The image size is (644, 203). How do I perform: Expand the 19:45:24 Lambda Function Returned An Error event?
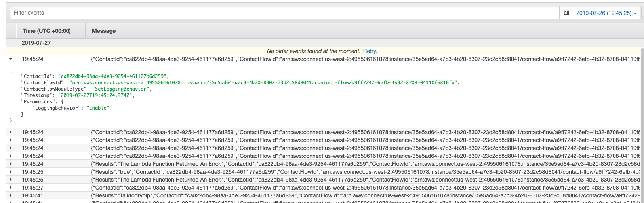pos(11,164)
